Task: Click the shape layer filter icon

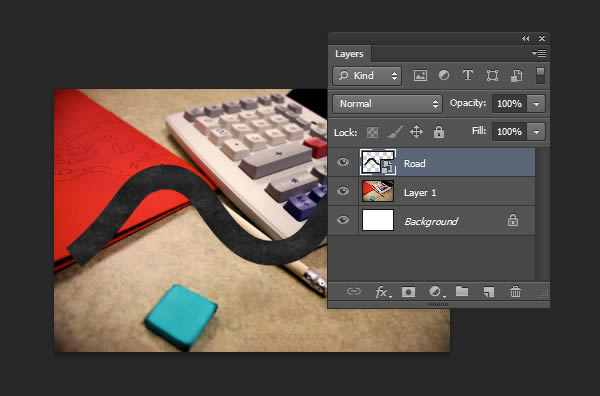Action: [492, 75]
